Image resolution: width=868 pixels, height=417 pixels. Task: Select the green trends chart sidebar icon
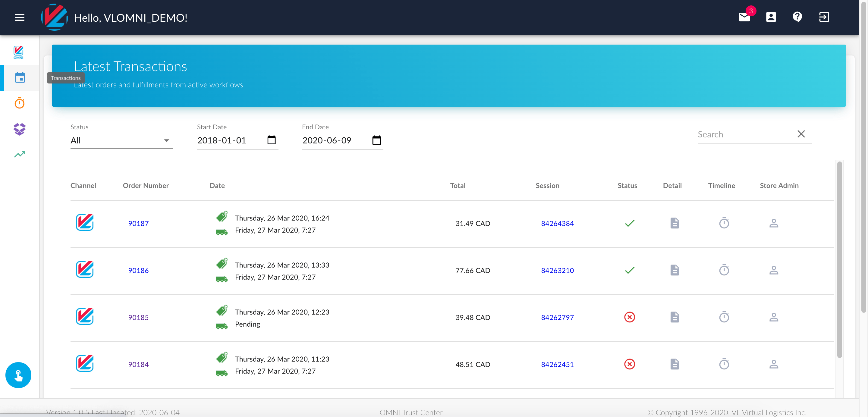pos(19,154)
